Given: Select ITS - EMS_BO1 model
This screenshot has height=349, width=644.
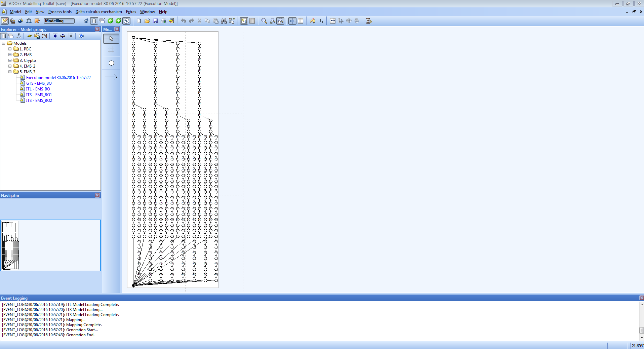Looking at the screenshot, I should click(x=39, y=95).
